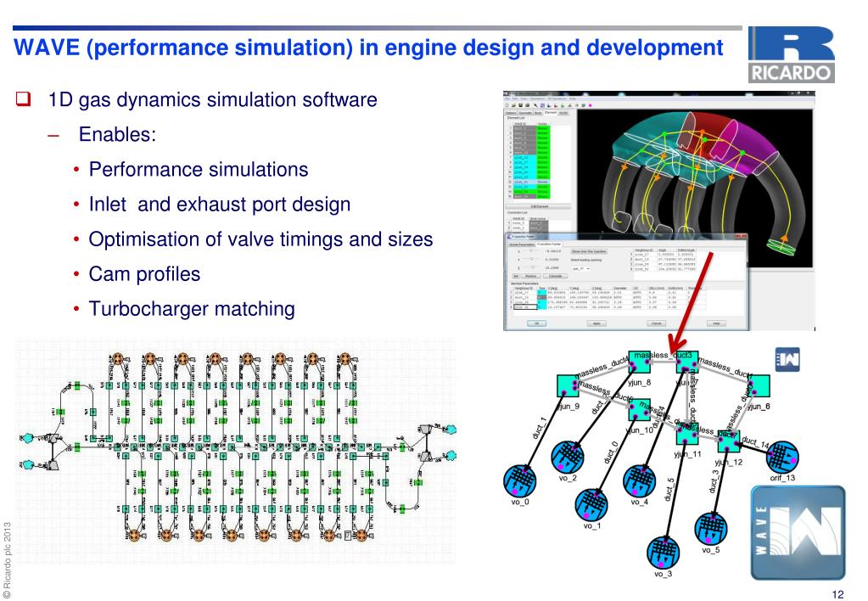Image resolution: width=868 pixels, height=601 pixels.
Task: Select the vo_2 valve node
Action: [x=568, y=457]
